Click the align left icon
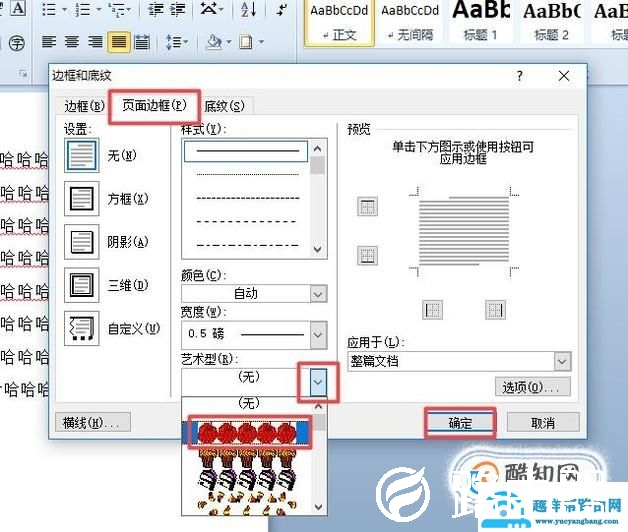The width and height of the screenshot is (628, 532). tap(49, 41)
